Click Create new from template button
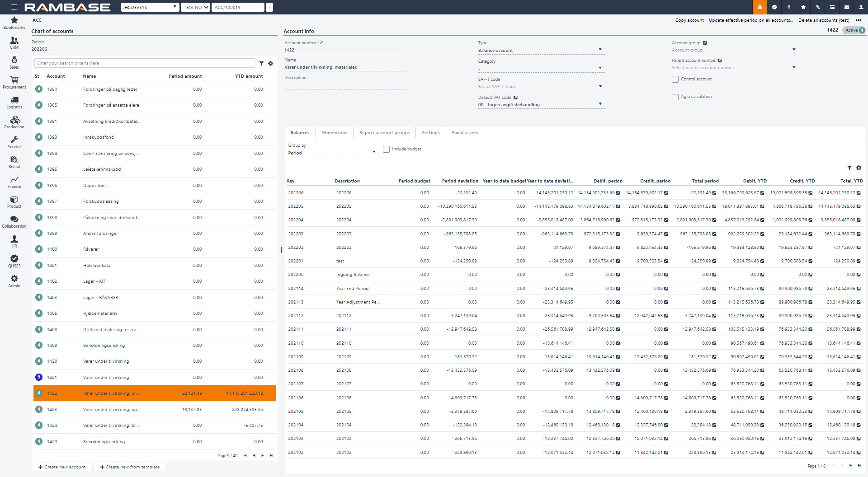 click(x=130, y=467)
